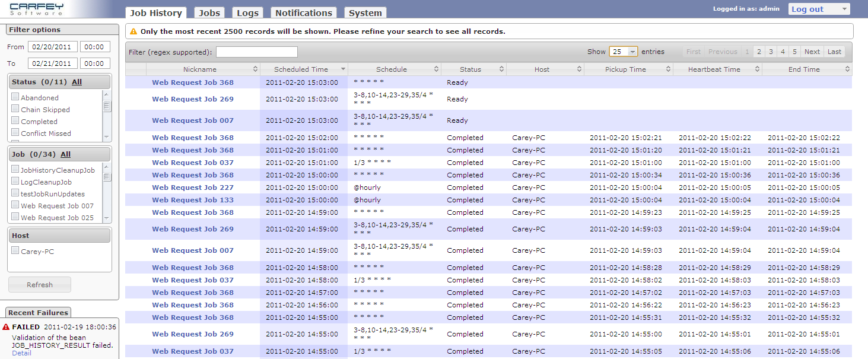Click the Nickname column sort icon
This screenshot has height=359, width=868.
click(x=255, y=69)
